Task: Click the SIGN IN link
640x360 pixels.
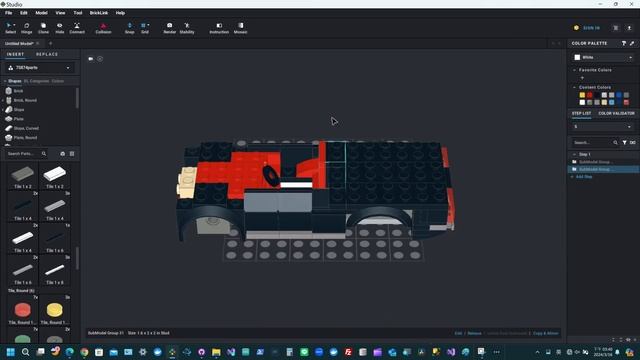Action: click(591, 28)
